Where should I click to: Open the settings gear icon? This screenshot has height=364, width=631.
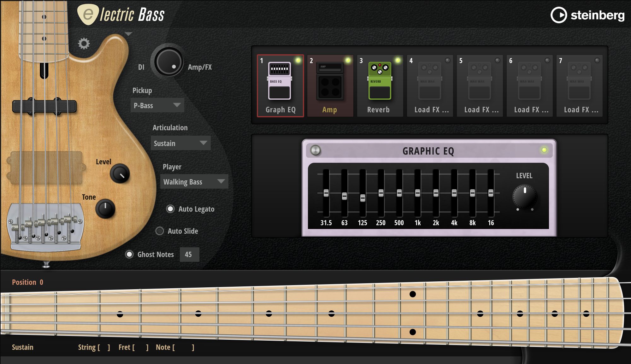pos(84,44)
